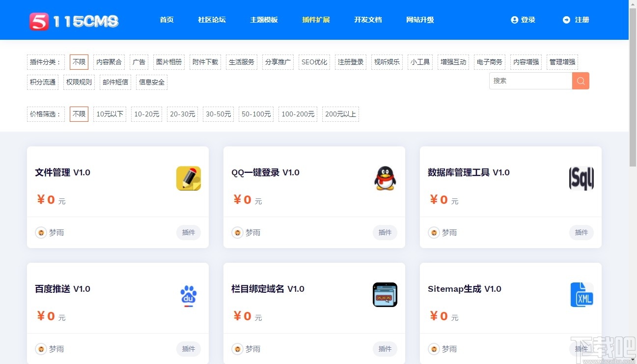Click 梦雨 avatar in the 栏目绑定域名 card
Viewport: 637px width, 364px height.
tap(237, 349)
